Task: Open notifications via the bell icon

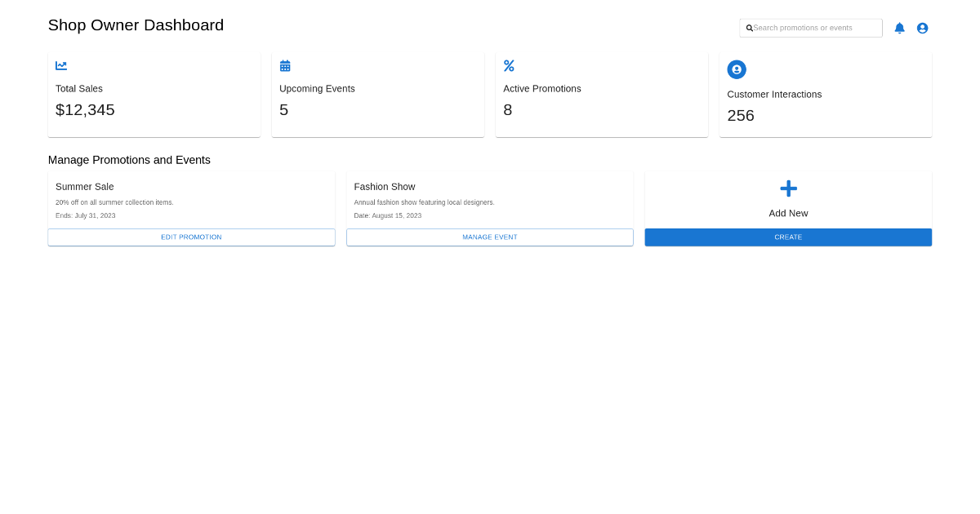Action: 899,27
